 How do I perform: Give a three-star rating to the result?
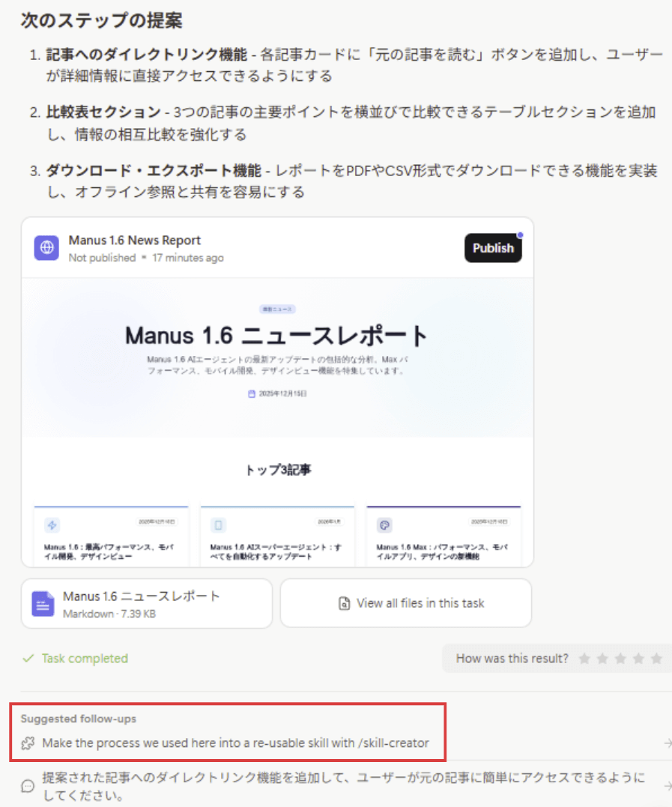pyautogui.click(x=620, y=659)
